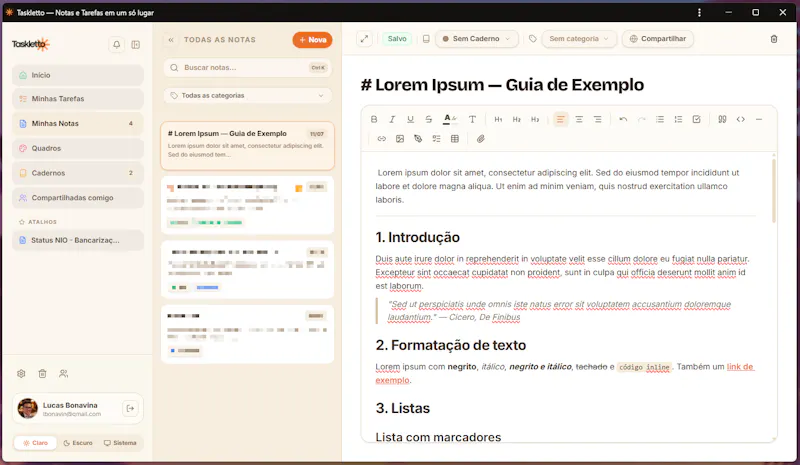
Task: Insert a blockquote
Action: 722,119
